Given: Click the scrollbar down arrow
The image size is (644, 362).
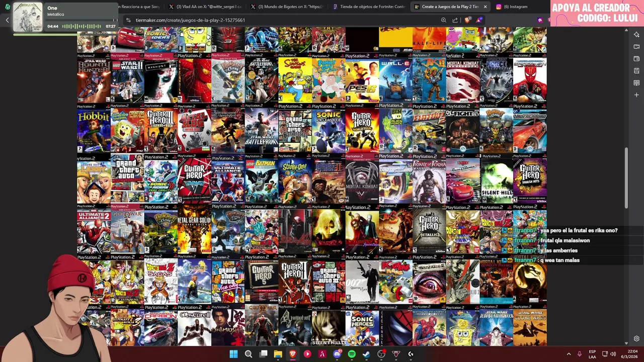Looking at the screenshot, I should click(x=626, y=343).
